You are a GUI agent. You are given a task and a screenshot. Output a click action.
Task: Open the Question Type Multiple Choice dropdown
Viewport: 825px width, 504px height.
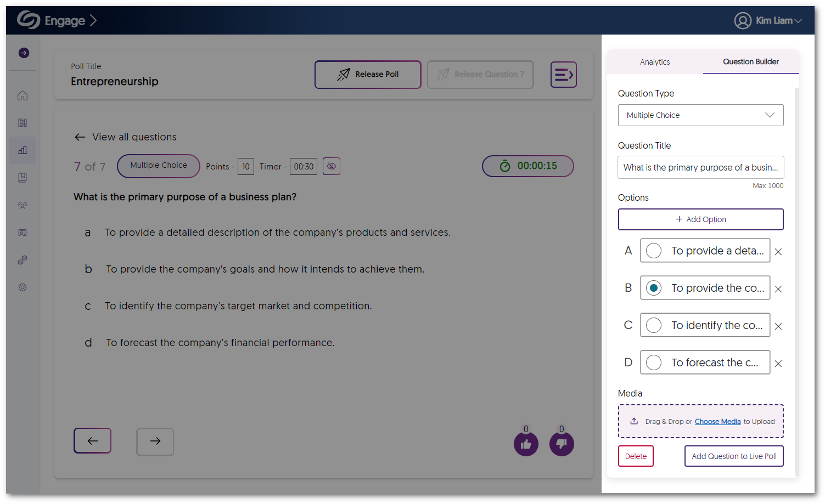(700, 115)
